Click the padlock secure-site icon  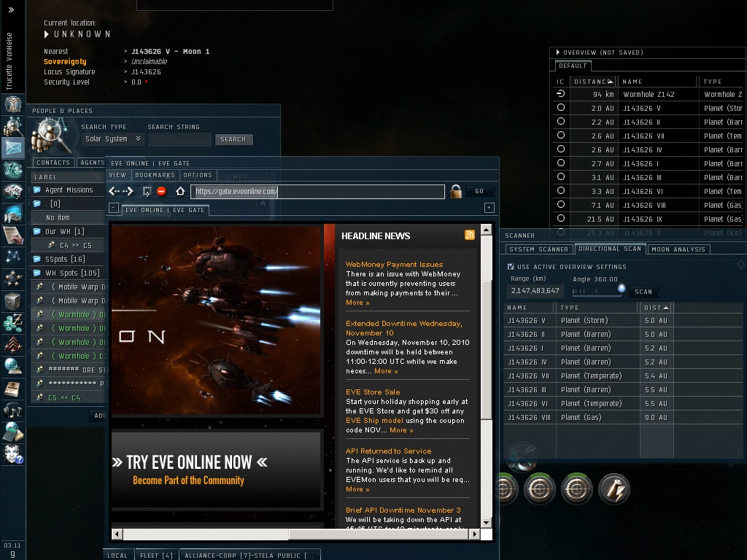coord(456,191)
